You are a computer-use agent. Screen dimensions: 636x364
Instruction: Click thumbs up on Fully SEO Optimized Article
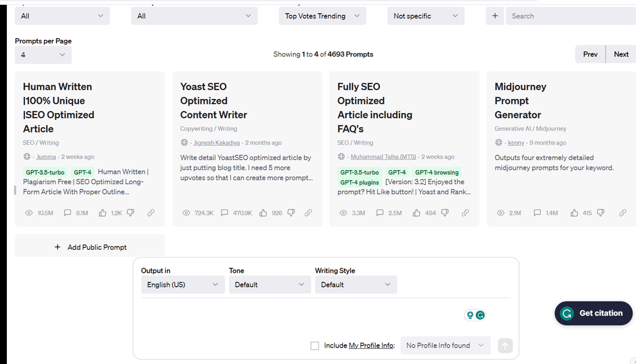click(417, 213)
